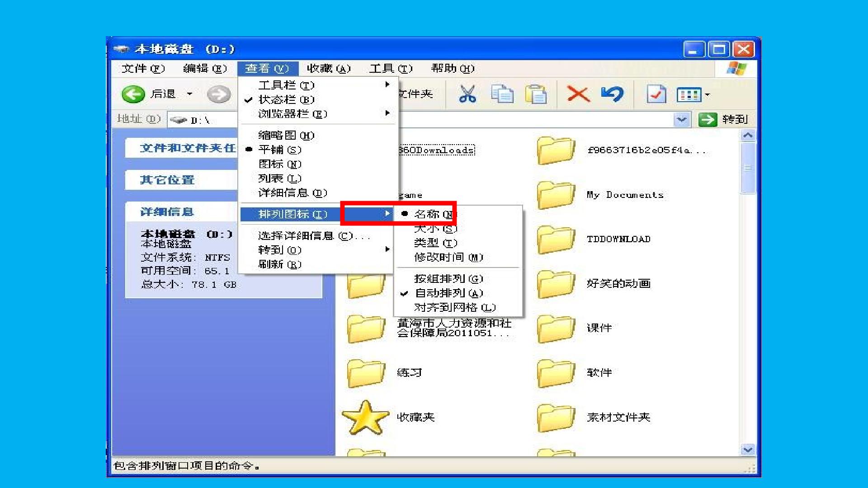
Task: Click the Back arrow icon
Action: point(133,94)
